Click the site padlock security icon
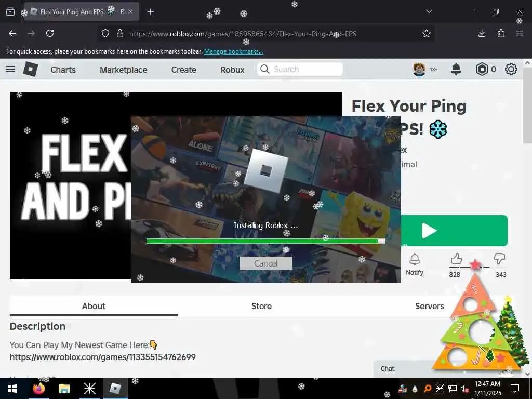This screenshot has height=399, width=532. pos(120,33)
